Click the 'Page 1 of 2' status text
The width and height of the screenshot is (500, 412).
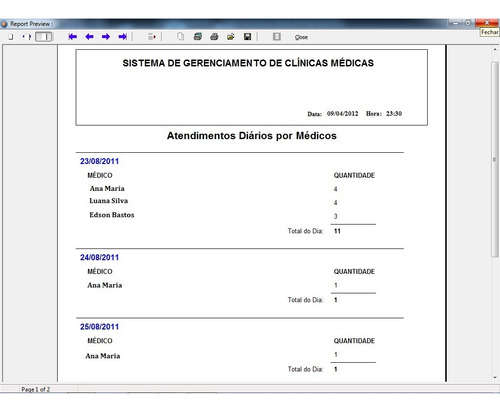click(x=36, y=389)
